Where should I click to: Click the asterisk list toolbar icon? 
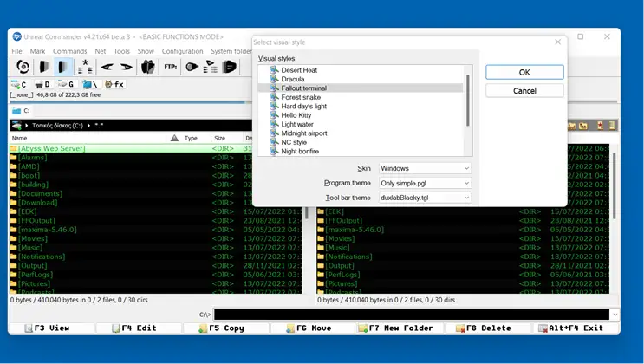click(85, 67)
